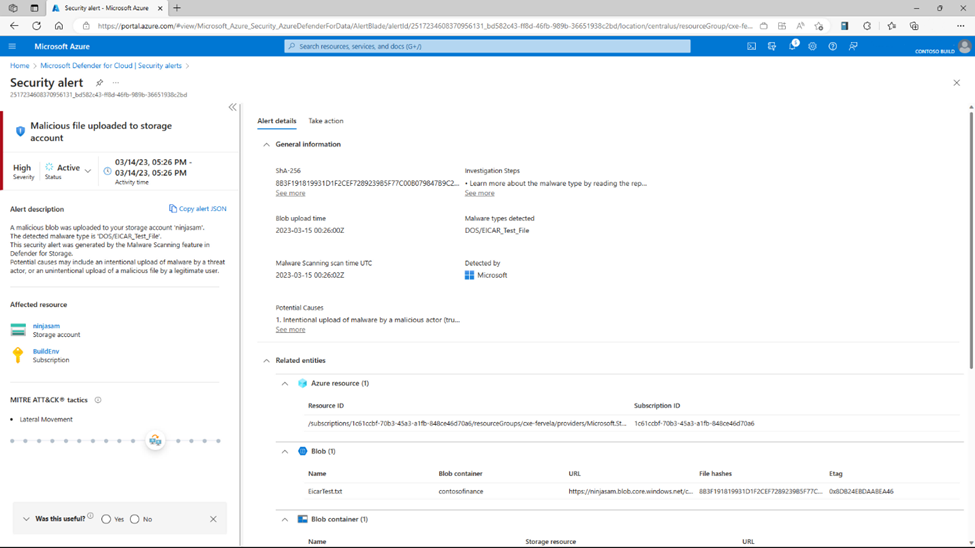975x548 pixels.
Task: Open the more options ellipsis beside Security alert
Action: (116, 82)
